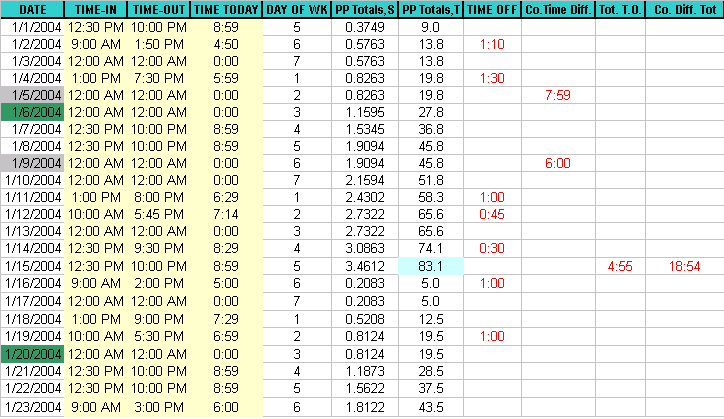
Task: Click the green date cell 1/20/2004
Action: [x=32, y=354]
